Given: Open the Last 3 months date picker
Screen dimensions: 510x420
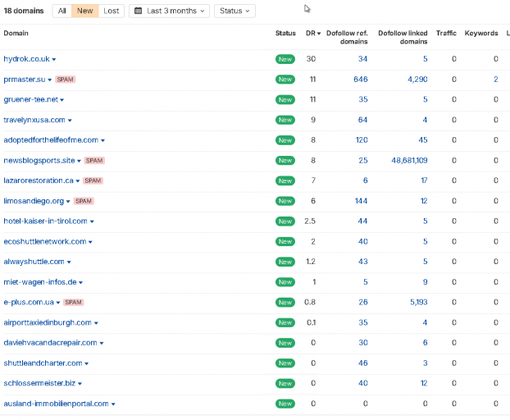Looking at the screenshot, I should point(169,11).
